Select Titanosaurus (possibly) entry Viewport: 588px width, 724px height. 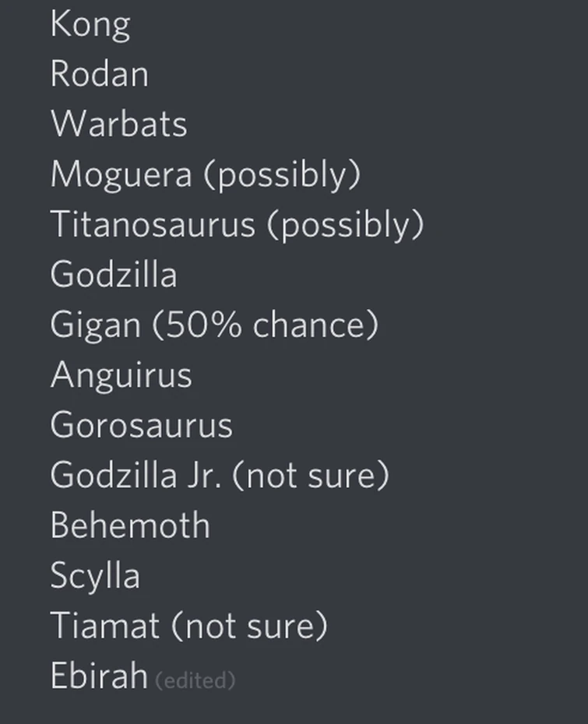[x=237, y=225]
